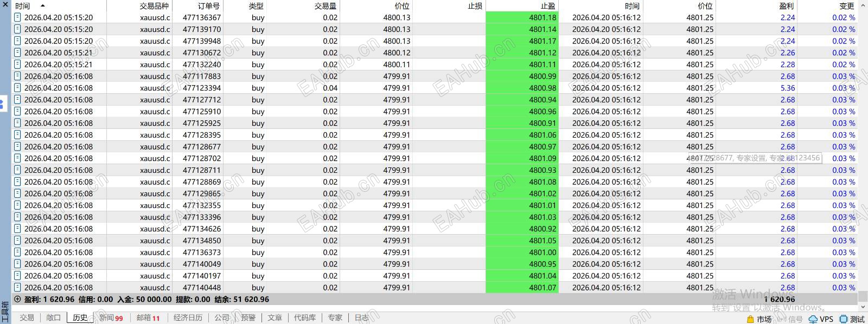Click the document icon of order 477128869

tap(17, 182)
